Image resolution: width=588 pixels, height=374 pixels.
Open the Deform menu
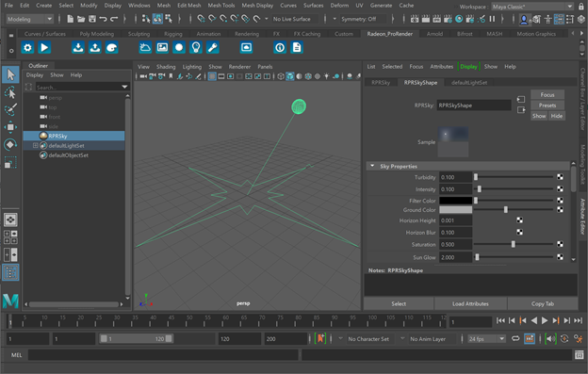(339, 6)
